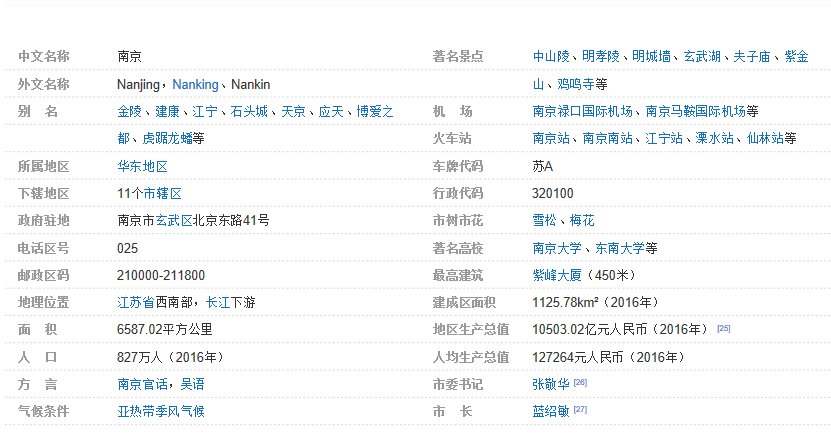Screen dimensions: 831x440
Task: Open the 南京马鞍国际机场 link
Action: point(695,111)
